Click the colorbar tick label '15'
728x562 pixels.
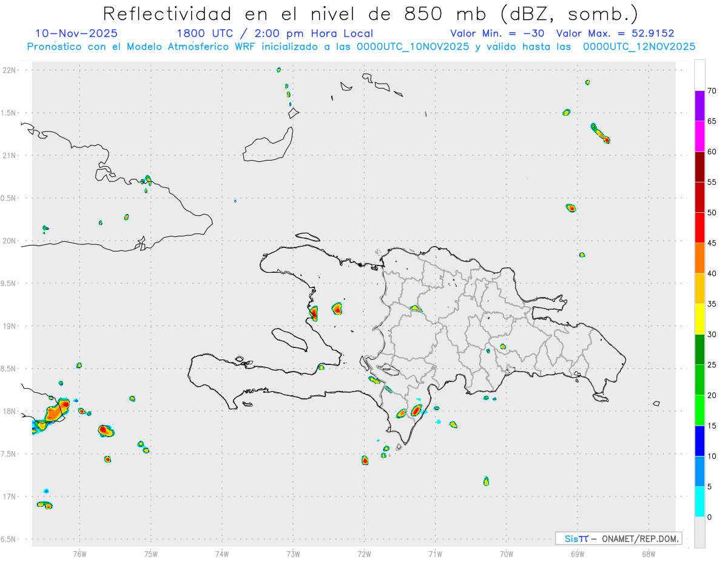tap(712, 426)
